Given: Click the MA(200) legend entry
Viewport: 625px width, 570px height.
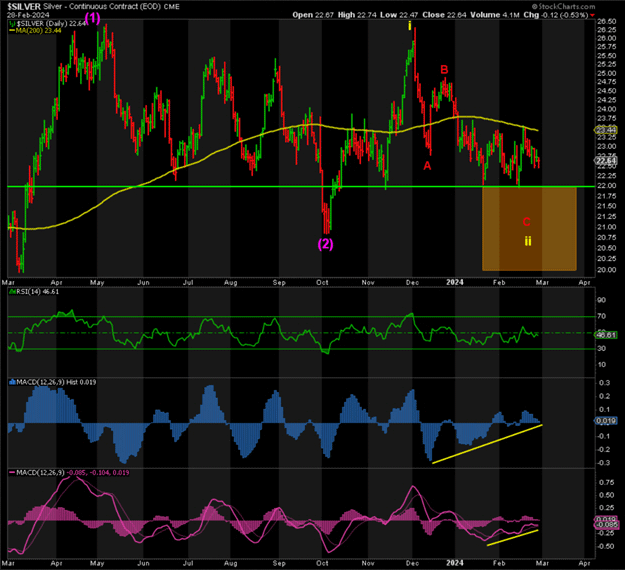Looking at the screenshot, I should tap(34, 31).
